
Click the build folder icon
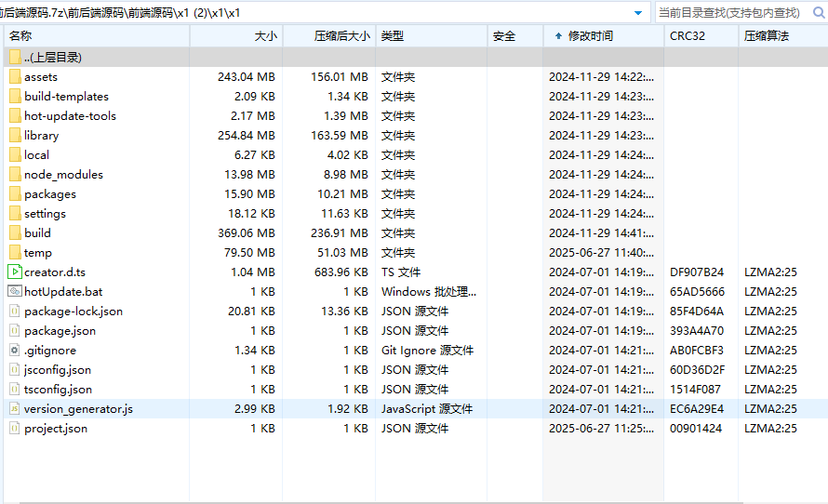(14, 233)
